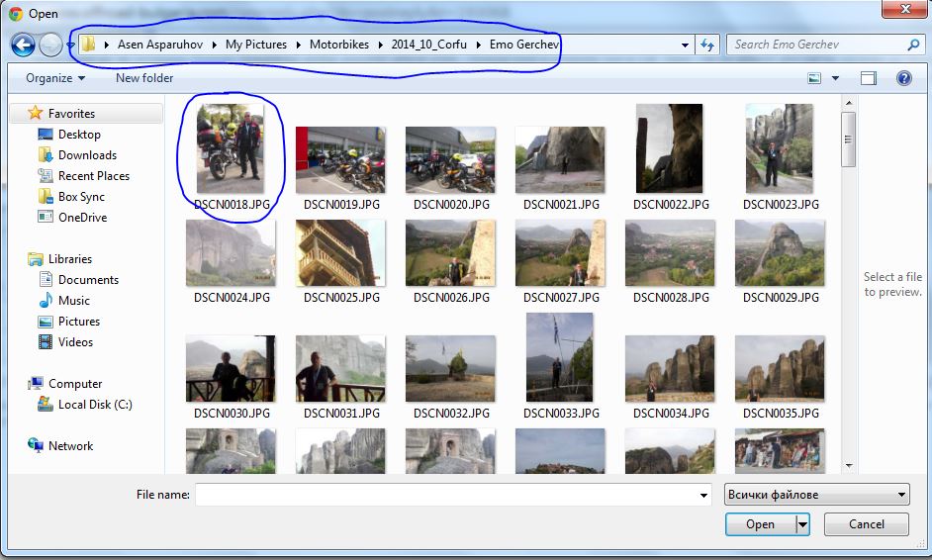Navigate to Asen Asparuhov in address bar
932x560 pixels.
pyautogui.click(x=160, y=45)
